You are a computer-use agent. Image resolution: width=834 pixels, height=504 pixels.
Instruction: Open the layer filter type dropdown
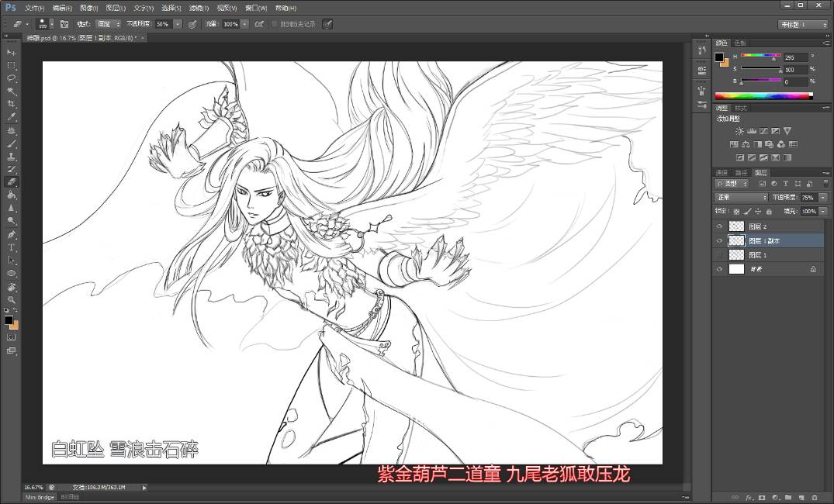tap(732, 184)
